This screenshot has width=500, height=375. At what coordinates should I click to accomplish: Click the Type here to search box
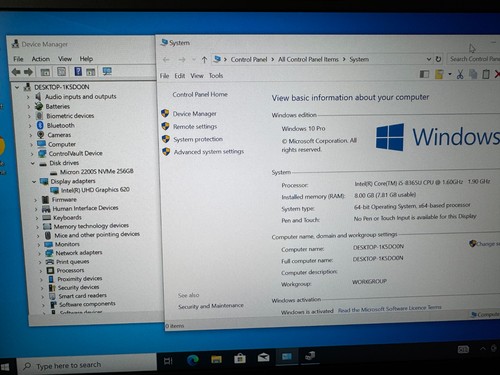tap(87, 365)
